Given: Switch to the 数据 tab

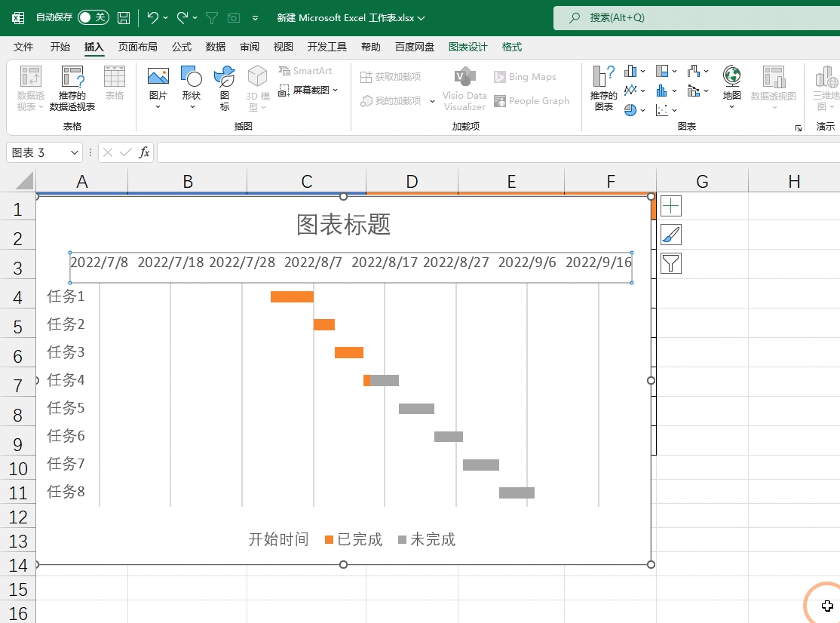Looking at the screenshot, I should (216, 48).
